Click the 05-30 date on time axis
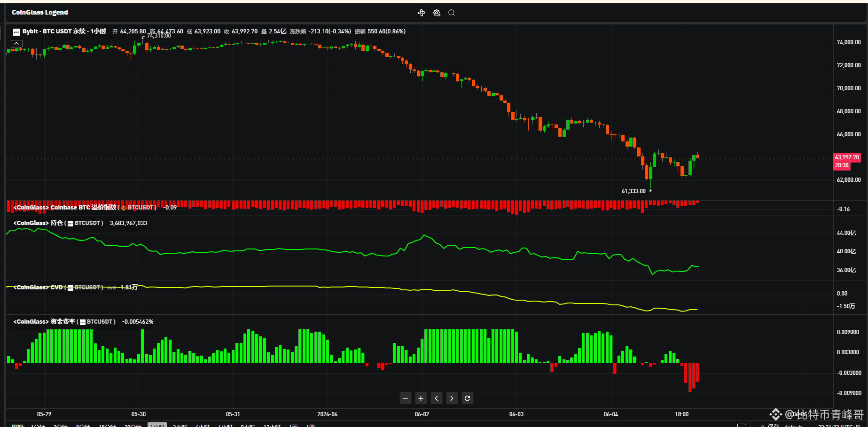This screenshot has height=427, width=868. (139, 414)
